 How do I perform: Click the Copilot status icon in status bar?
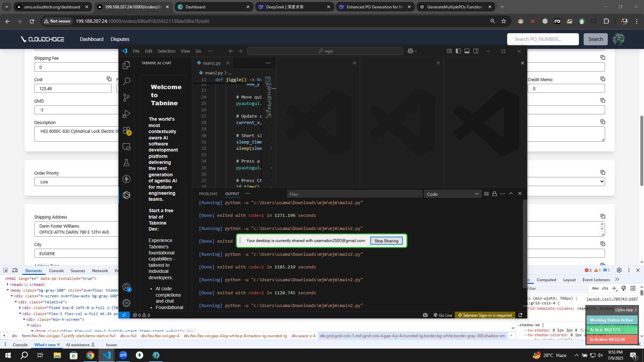point(425,315)
